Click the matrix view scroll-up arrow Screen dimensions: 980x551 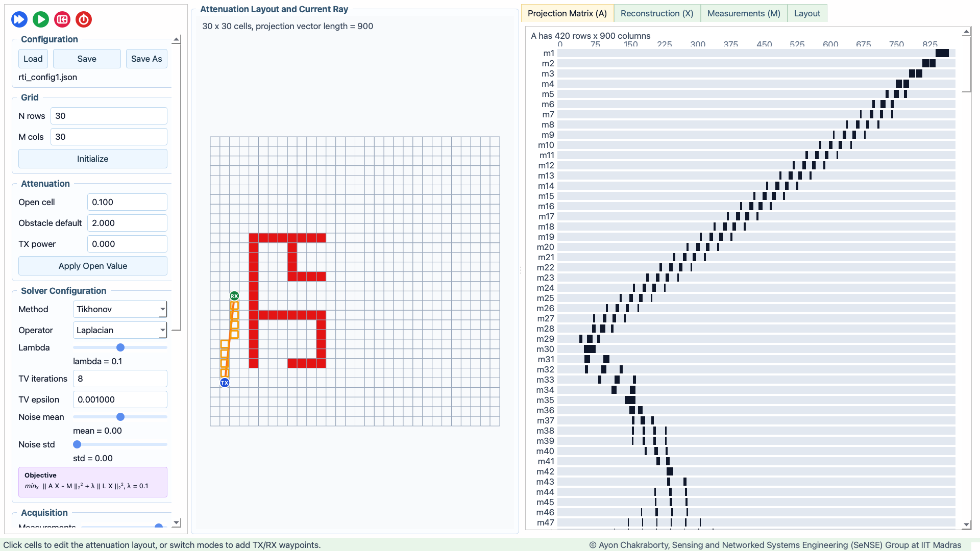[x=966, y=32]
